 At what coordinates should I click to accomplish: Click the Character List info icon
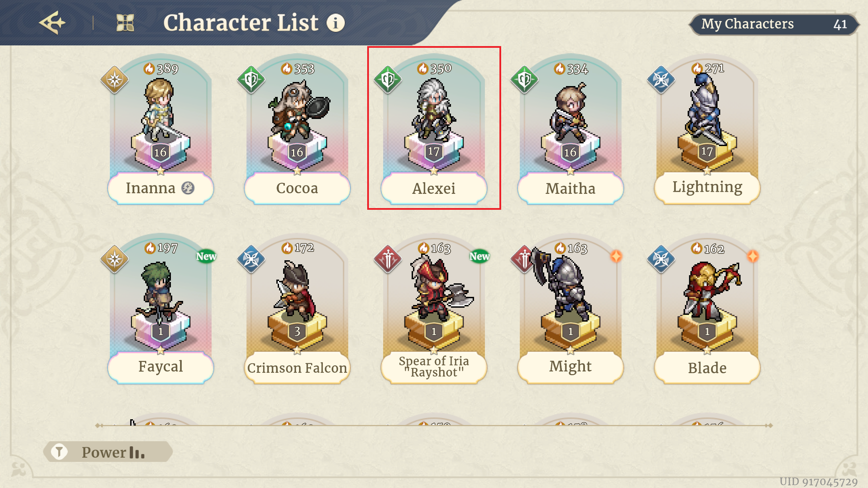click(x=336, y=23)
